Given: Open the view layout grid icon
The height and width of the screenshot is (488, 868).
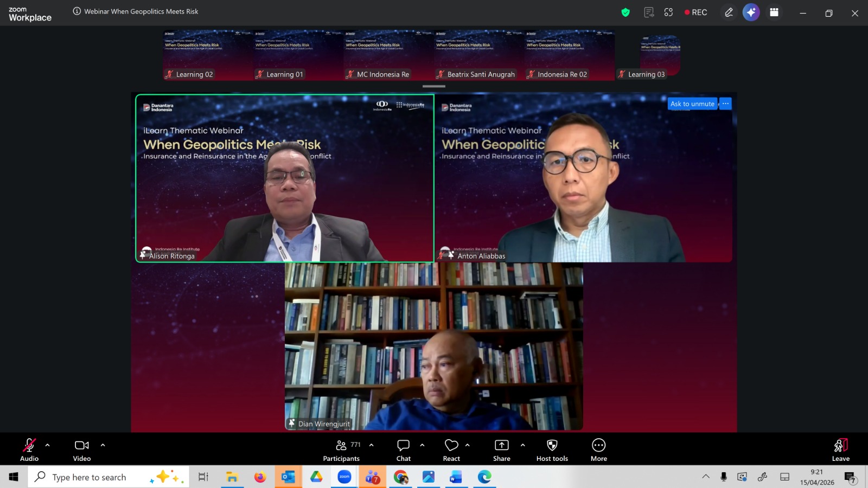Looking at the screenshot, I should pos(774,12).
